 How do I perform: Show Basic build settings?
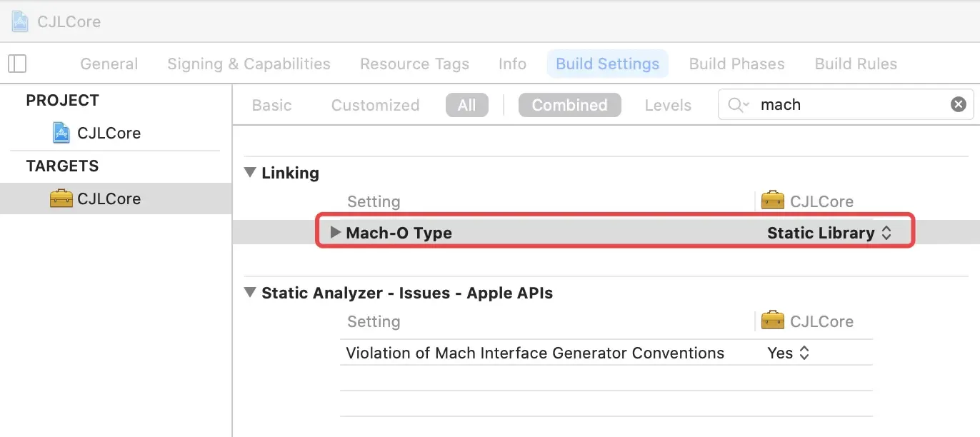(x=271, y=105)
